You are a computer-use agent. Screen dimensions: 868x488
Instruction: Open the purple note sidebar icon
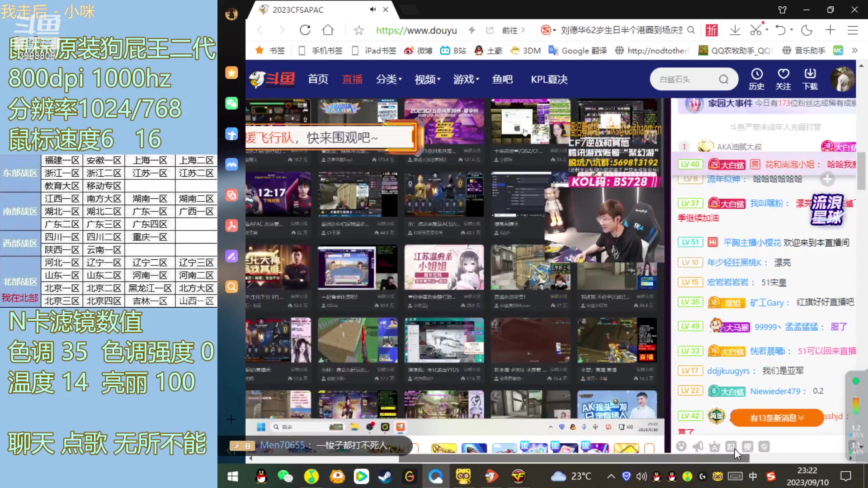coord(231,256)
